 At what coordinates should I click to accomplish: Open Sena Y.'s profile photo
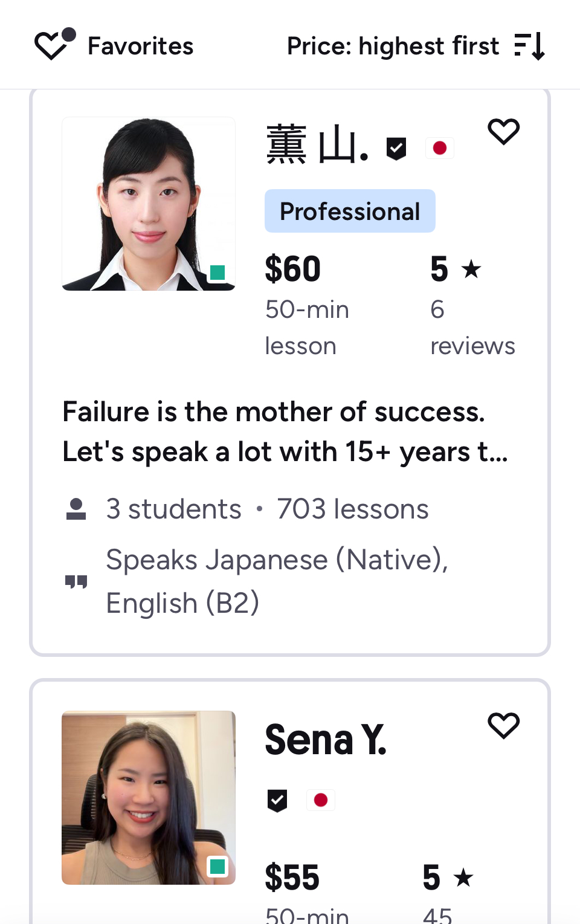tap(149, 798)
